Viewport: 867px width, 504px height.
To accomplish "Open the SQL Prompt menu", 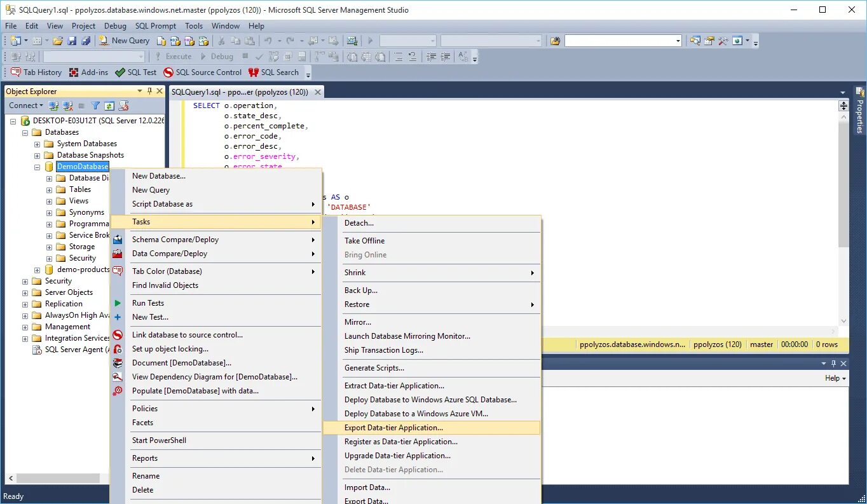I will coord(156,26).
